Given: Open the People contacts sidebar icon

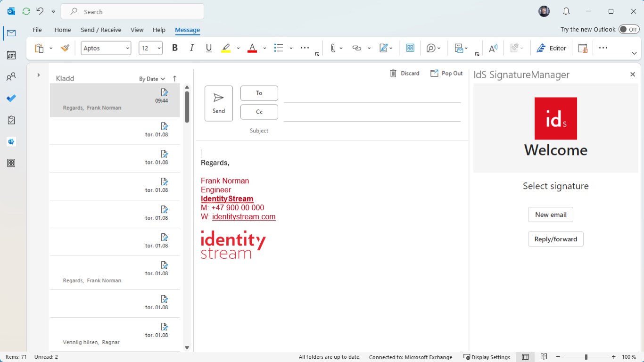Looking at the screenshot, I should click(x=11, y=77).
